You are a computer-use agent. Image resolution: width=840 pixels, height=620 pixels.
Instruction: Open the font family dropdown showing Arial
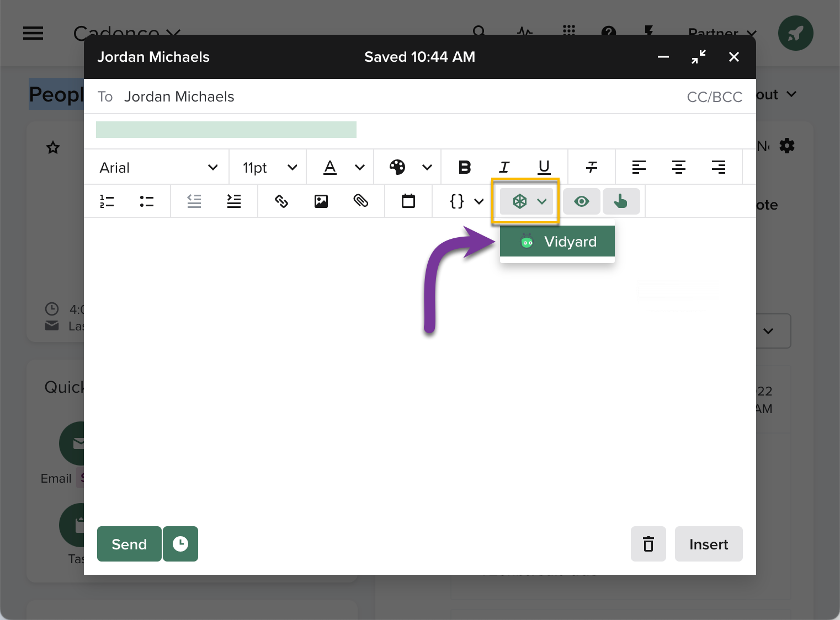click(157, 167)
